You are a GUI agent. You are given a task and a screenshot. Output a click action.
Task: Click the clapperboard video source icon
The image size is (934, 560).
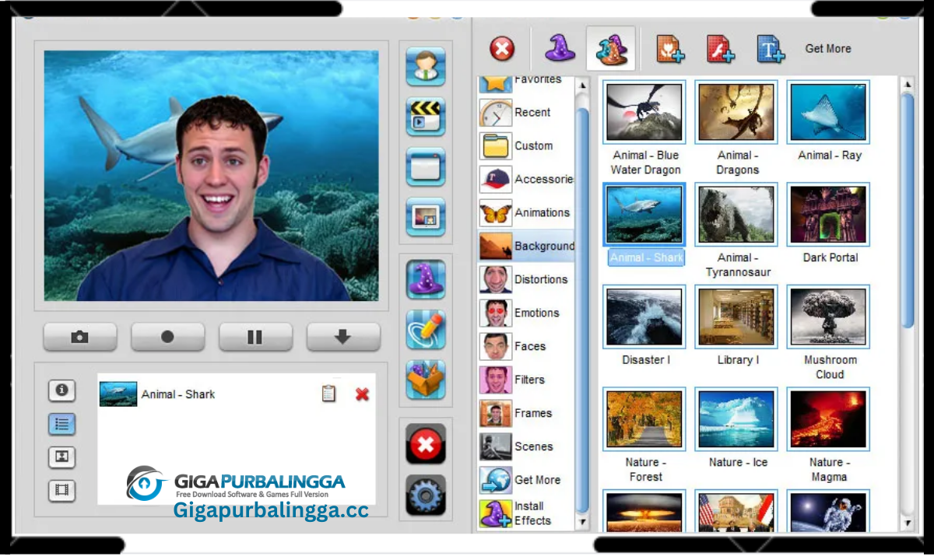coord(426,117)
